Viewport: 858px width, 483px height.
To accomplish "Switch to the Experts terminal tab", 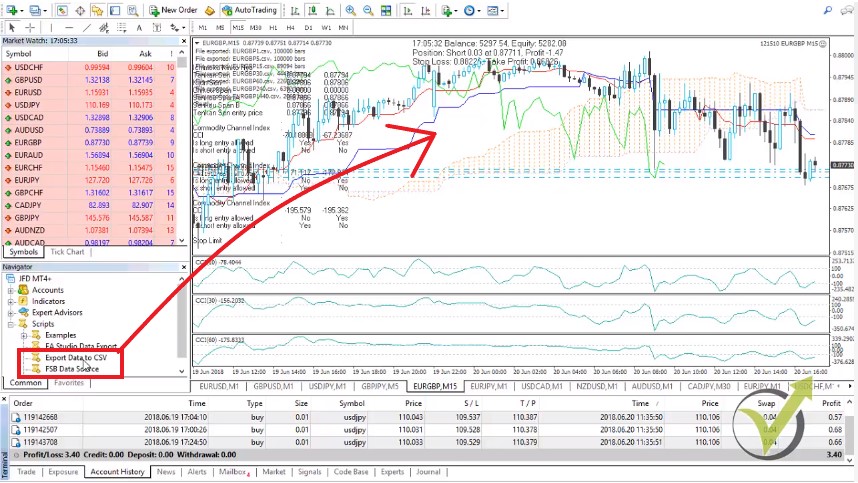I will coord(392,471).
